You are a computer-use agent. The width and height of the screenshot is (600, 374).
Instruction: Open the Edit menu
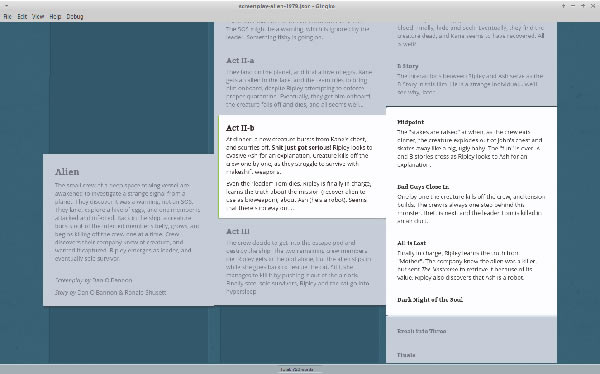coord(22,16)
